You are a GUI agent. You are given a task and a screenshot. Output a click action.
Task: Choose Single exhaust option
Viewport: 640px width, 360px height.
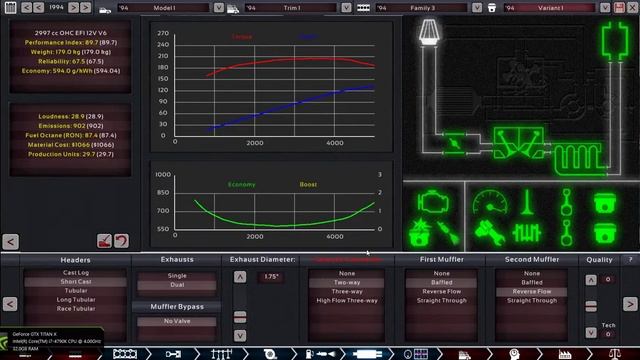(x=177, y=276)
